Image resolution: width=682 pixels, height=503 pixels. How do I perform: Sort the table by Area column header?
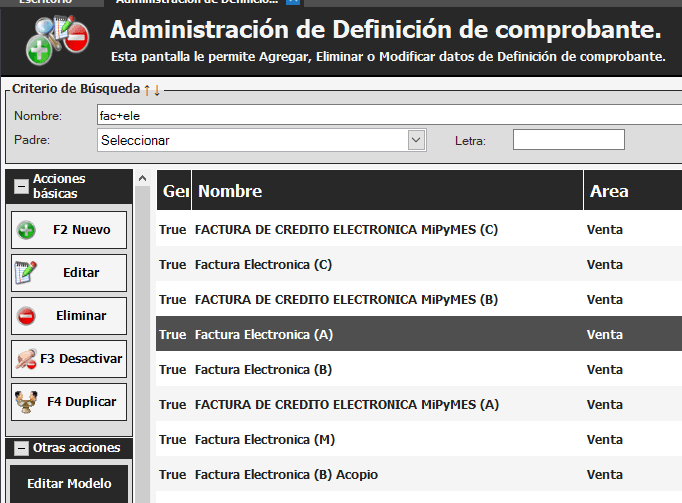609,191
